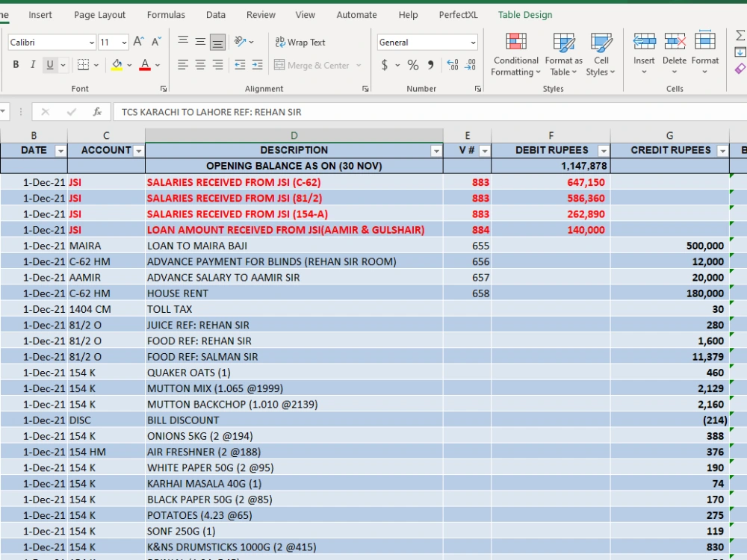
Task: Toggle Wrap Text
Action: [300, 43]
